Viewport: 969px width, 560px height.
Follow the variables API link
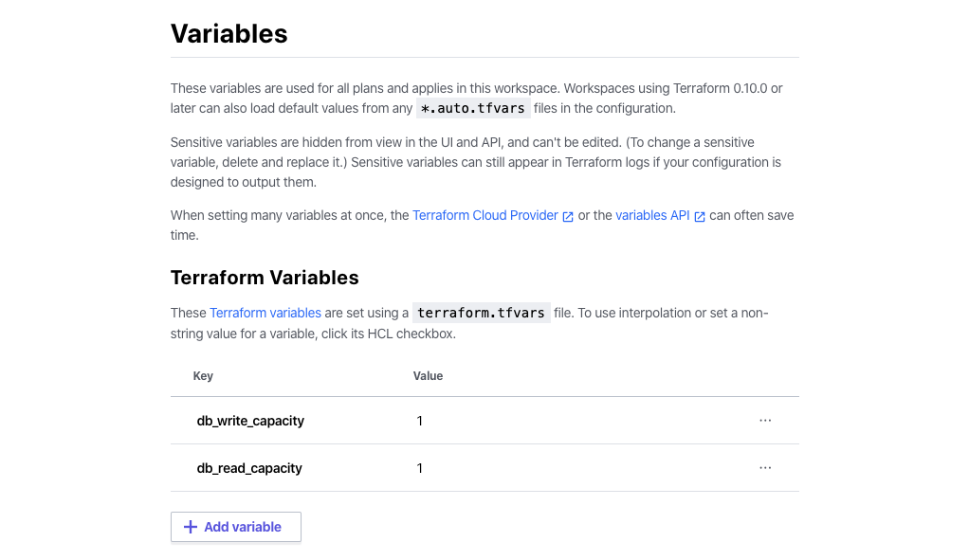[652, 215]
